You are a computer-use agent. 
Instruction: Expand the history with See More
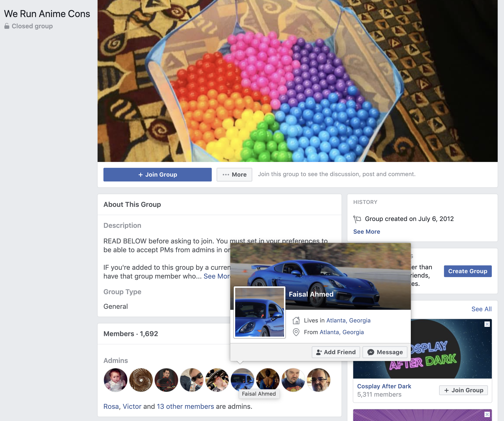tap(367, 231)
